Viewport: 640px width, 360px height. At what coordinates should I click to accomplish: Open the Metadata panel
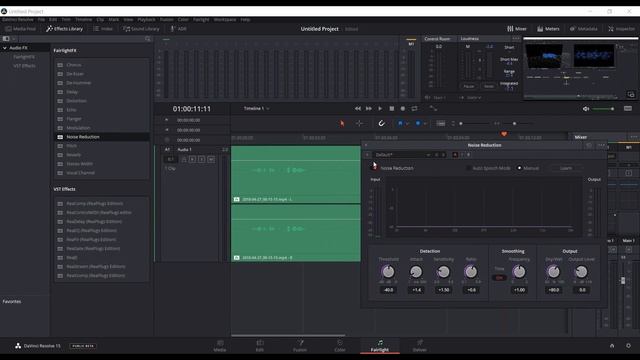click(x=583, y=29)
